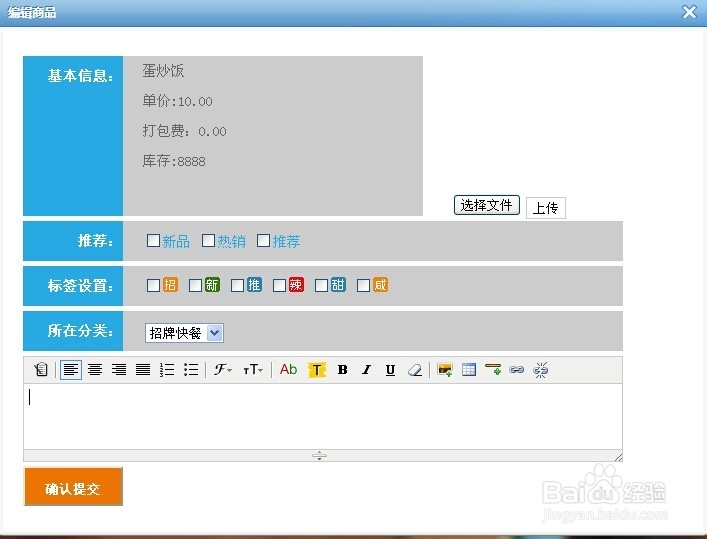Align text right in the editor

pyautogui.click(x=119, y=369)
